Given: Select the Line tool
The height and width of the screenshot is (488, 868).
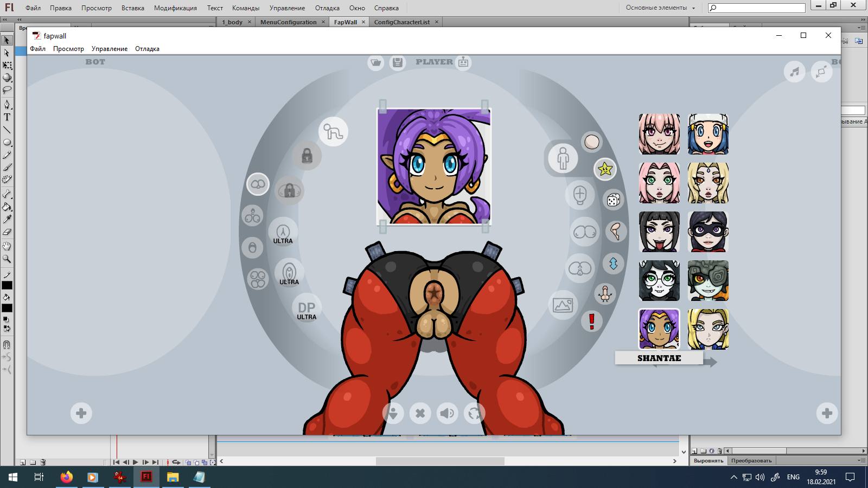Looking at the screenshot, I should click(7, 130).
